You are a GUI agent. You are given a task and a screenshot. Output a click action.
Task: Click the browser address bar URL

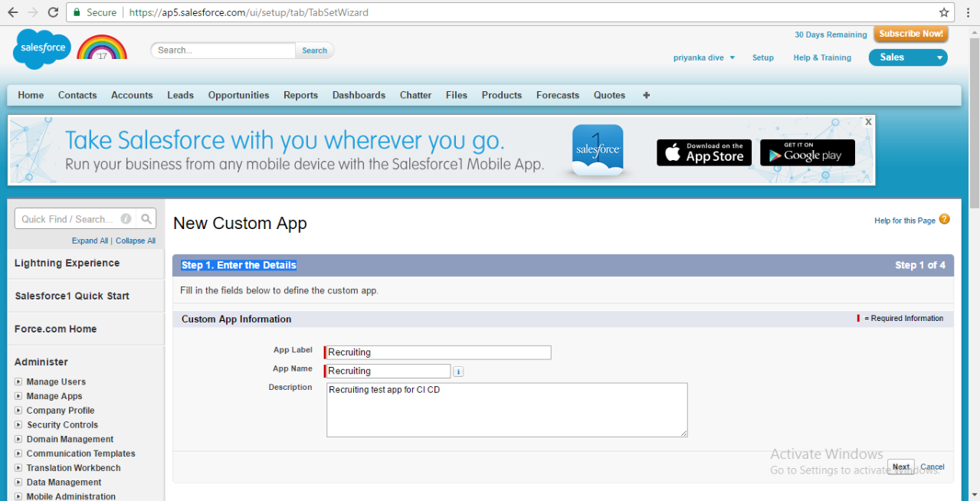pos(249,12)
